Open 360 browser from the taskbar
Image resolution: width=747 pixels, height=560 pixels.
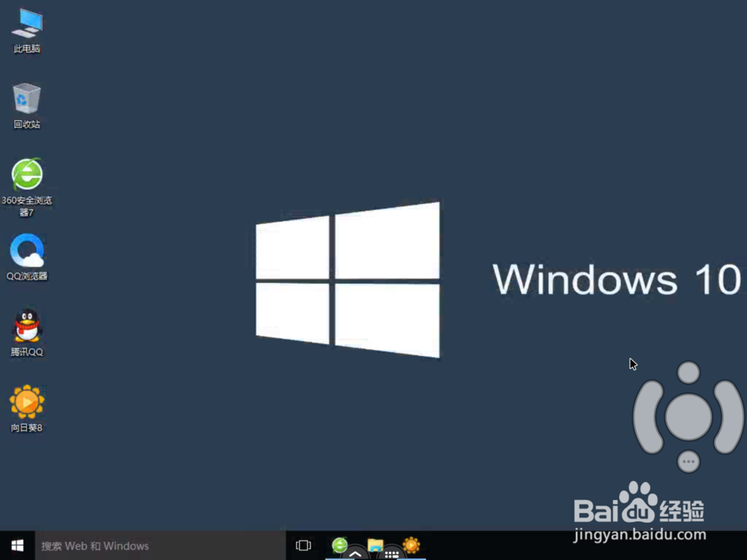pos(339,544)
